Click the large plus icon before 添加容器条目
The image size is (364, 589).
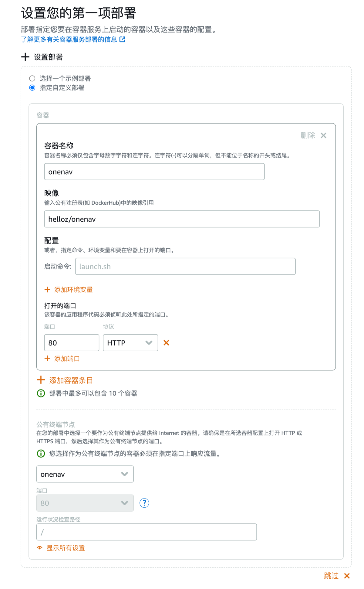tap(41, 380)
